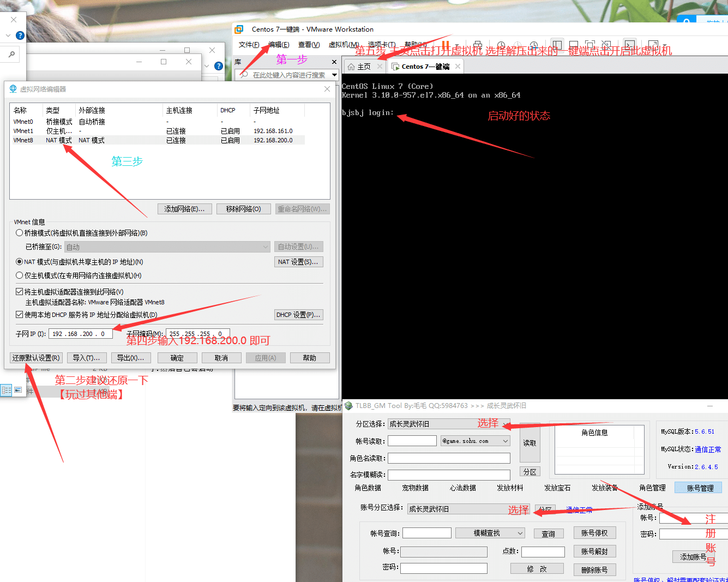Open the 编辑(E) menu in VMware
Viewport: 728px width, 582px height.
coord(279,45)
